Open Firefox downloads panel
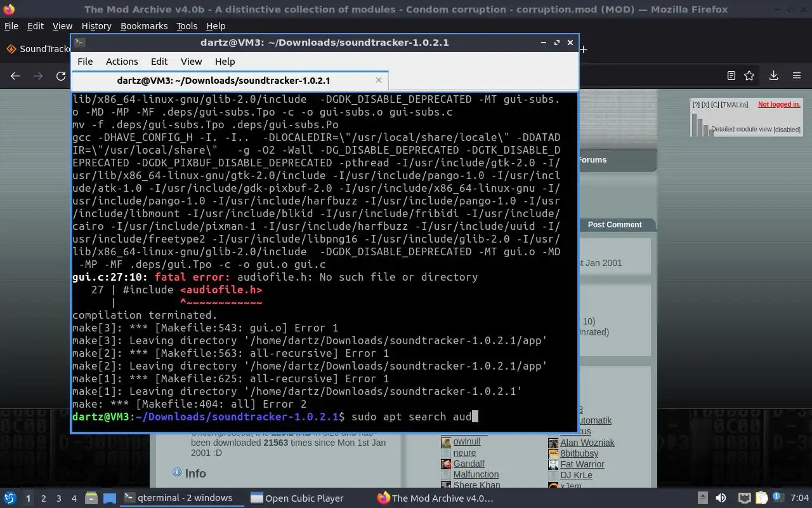The image size is (812, 508). point(773,76)
